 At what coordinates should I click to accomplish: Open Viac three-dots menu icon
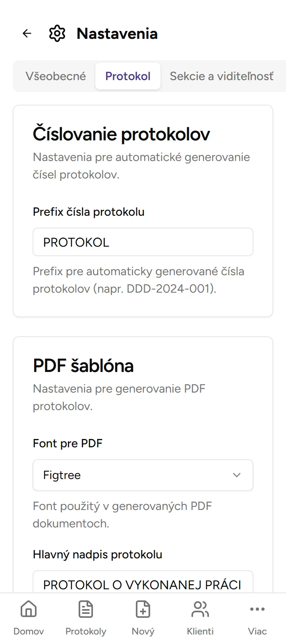[x=257, y=609]
